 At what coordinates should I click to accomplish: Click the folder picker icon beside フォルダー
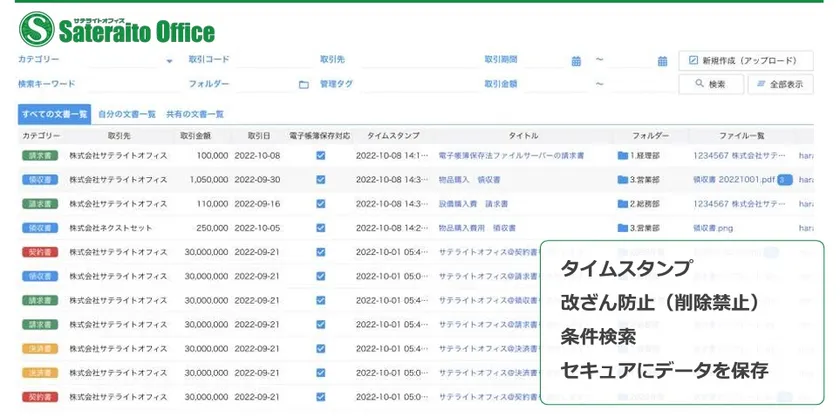[x=303, y=85]
